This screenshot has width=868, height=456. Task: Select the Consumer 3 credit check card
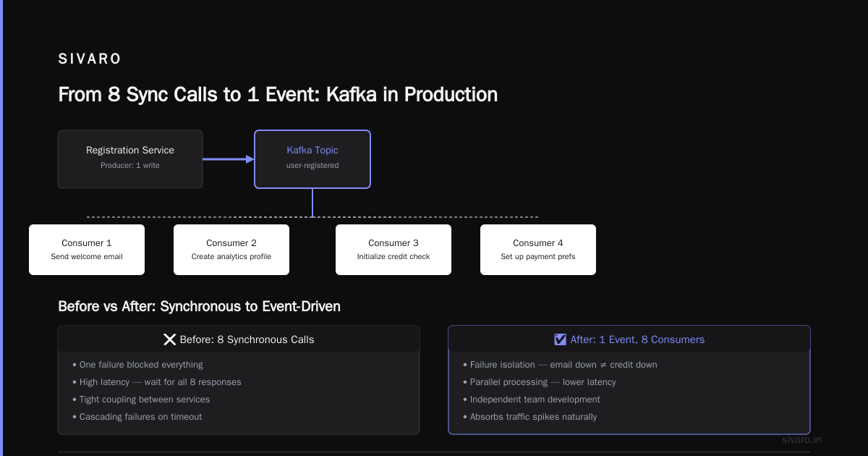coord(393,250)
